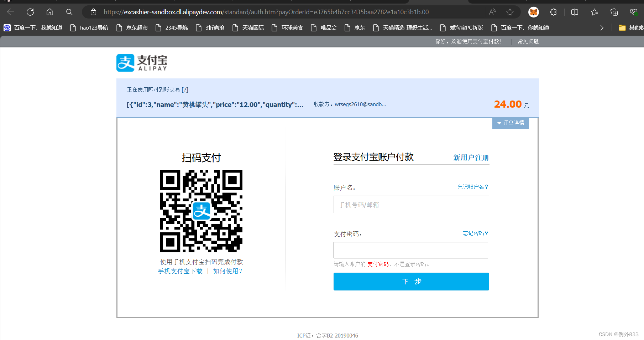Image resolution: width=644 pixels, height=340 pixels.
Task: Expand the 订单详情 order details dropdown
Action: pyautogui.click(x=511, y=123)
